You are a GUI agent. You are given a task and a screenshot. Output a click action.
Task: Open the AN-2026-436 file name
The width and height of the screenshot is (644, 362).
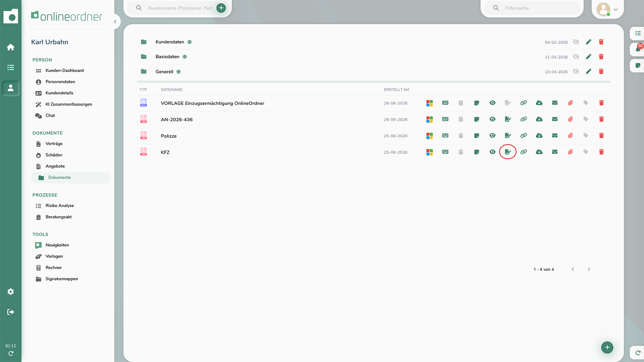tap(177, 120)
